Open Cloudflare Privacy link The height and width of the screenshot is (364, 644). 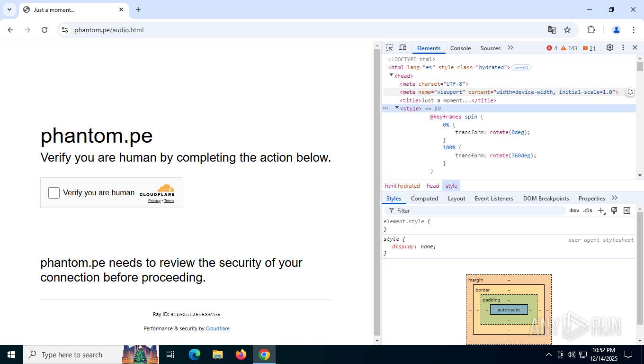pos(154,200)
